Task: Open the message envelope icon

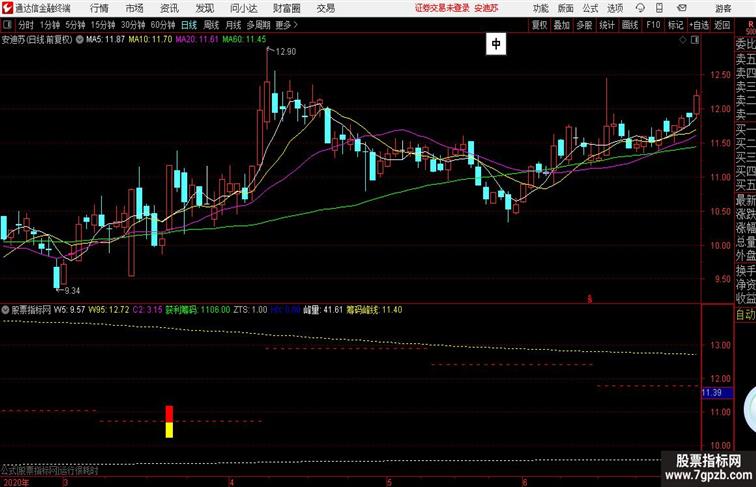Action: click(682, 8)
